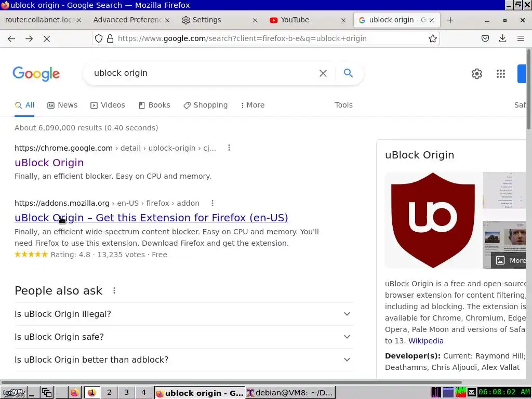Select the News search tab

tap(62, 105)
